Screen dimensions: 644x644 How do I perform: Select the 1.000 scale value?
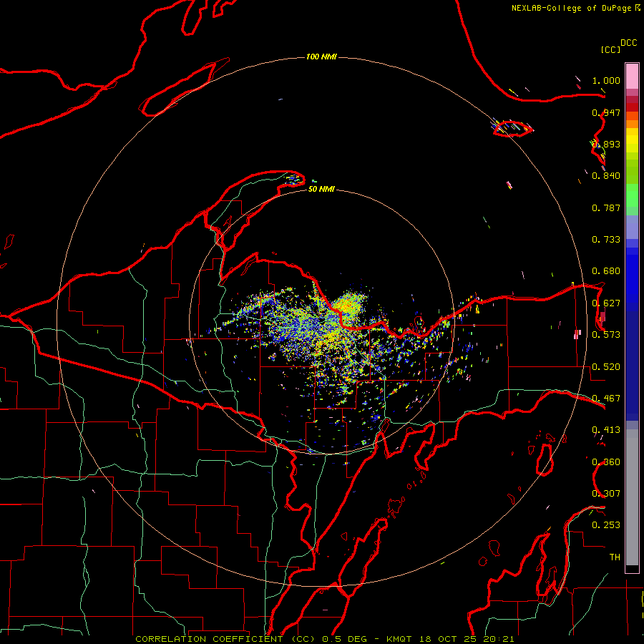(x=606, y=80)
